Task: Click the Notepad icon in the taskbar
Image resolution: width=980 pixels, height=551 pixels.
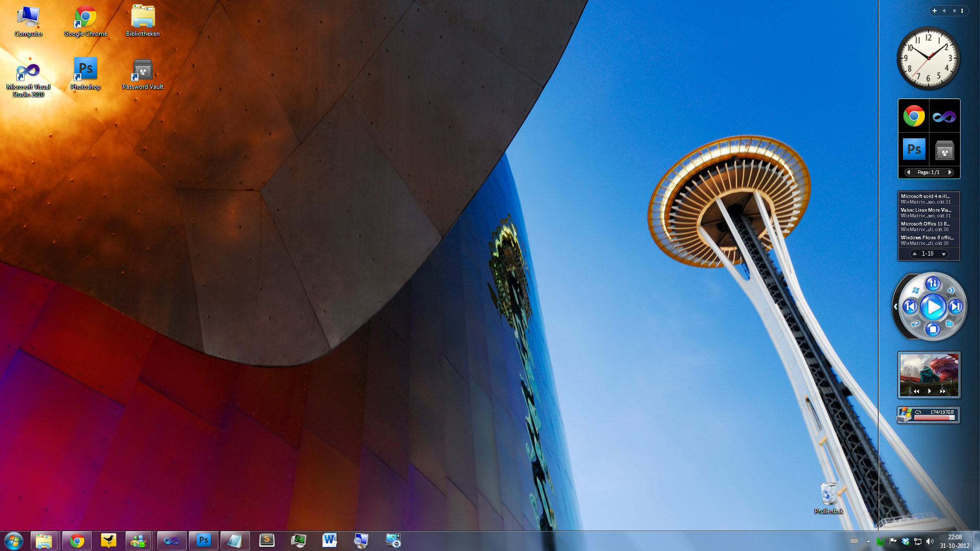Action: click(x=234, y=540)
